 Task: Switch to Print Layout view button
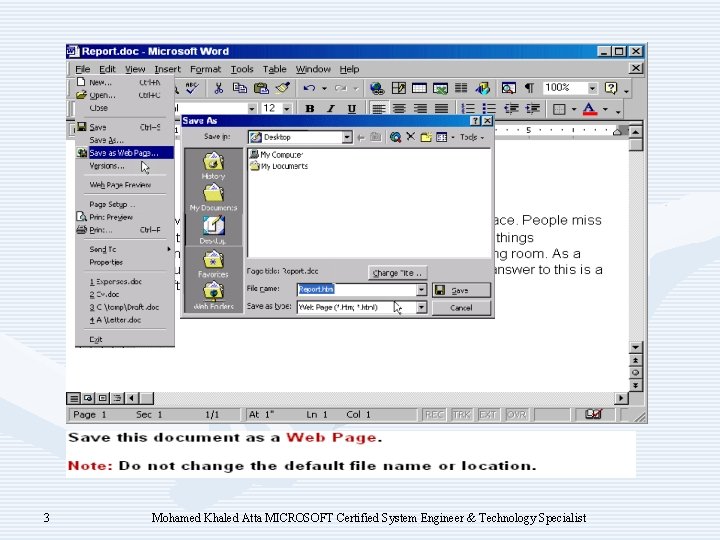[x=102, y=398]
